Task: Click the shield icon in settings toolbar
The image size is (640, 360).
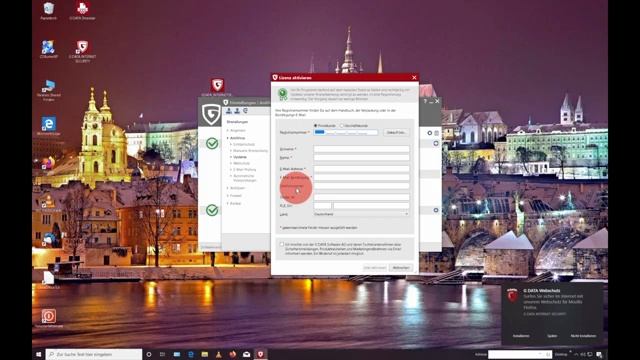Action: tap(245, 111)
